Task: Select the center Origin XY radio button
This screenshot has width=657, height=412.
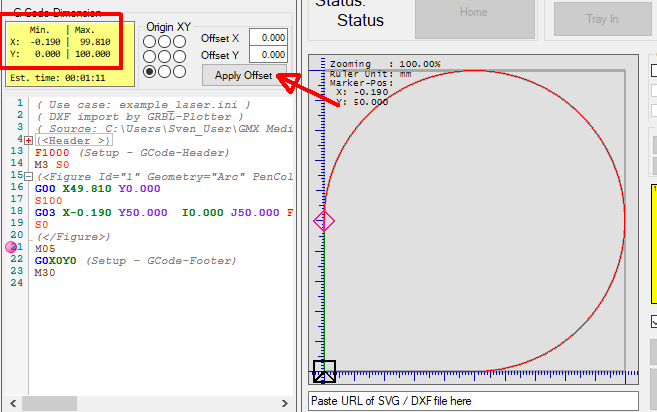Action: click(165, 57)
